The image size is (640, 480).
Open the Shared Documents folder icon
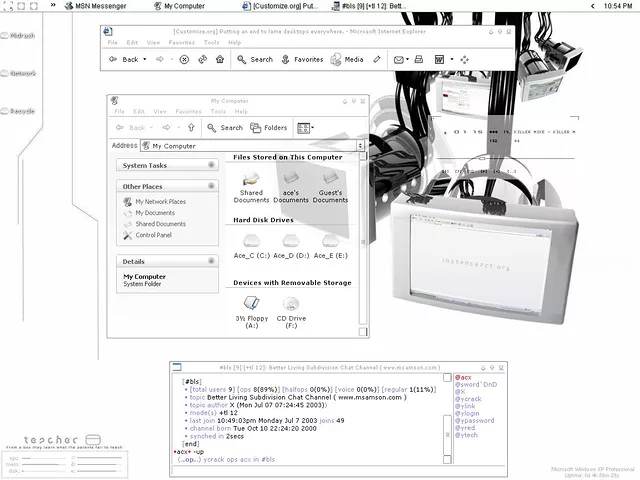tap(251, 179)
